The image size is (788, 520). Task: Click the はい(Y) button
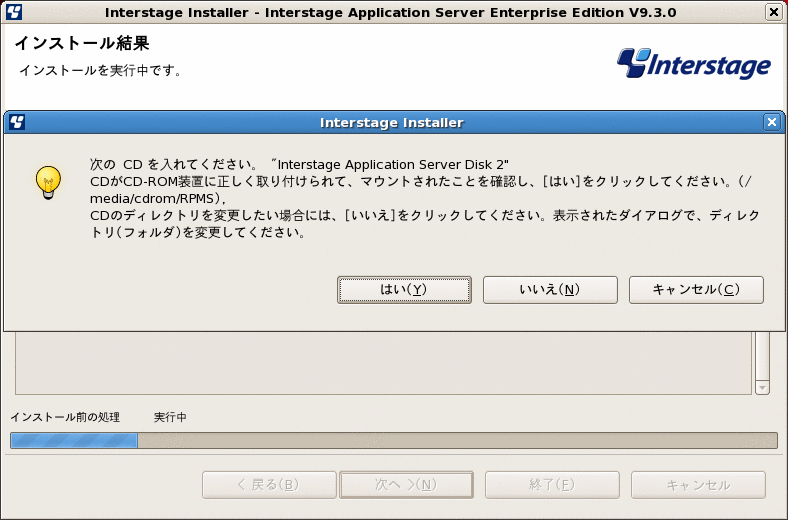pos(404,290)
